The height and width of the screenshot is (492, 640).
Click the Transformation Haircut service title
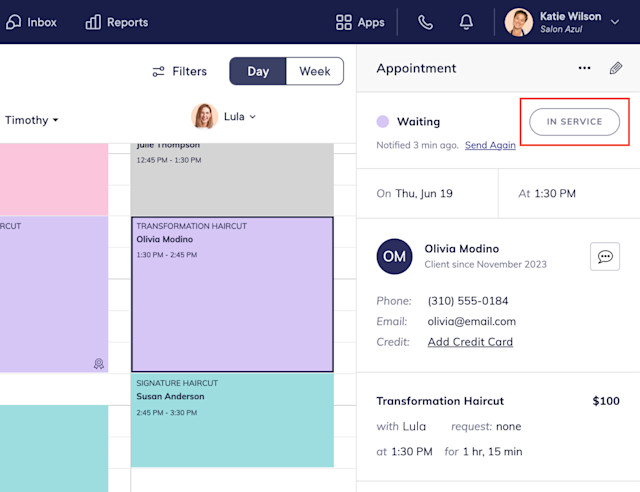pos(440,401)
